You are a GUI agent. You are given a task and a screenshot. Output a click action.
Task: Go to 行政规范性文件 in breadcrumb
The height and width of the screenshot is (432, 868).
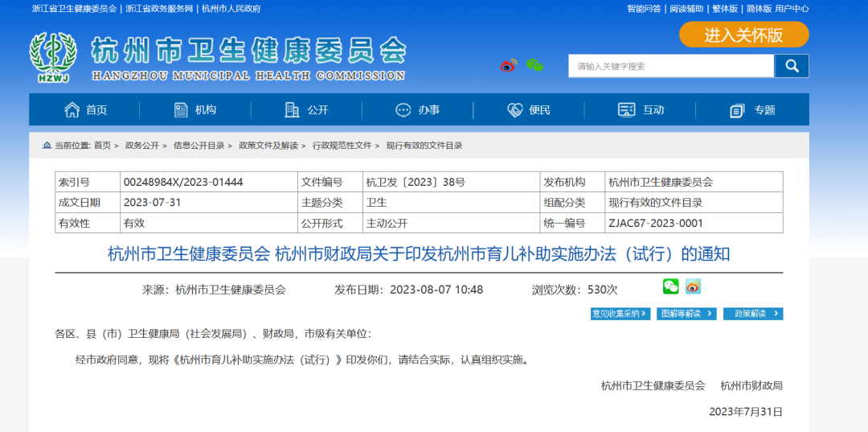tap(342, 146)
